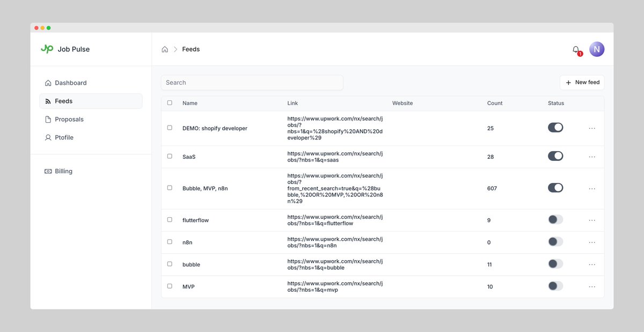Click the Proposals document icon
The width and height of the screenshot is (644, 332).
(48, 120)
